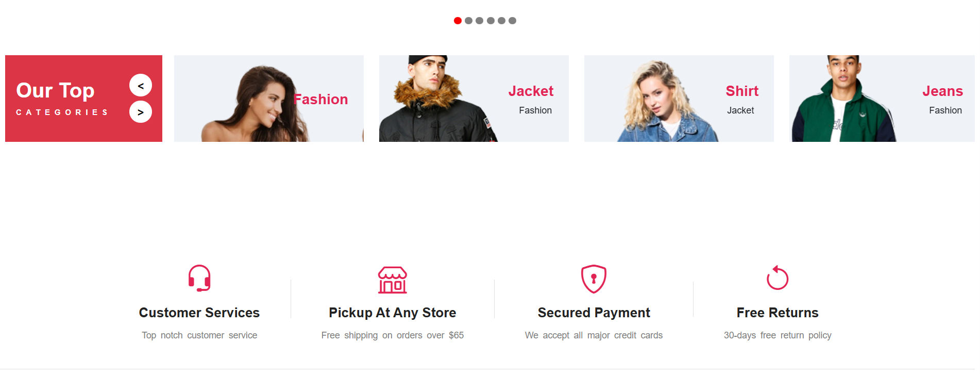Select the second carousel dot
This screenshot has height=374, width=980.
pyautogui.click(x=468, y=21)
